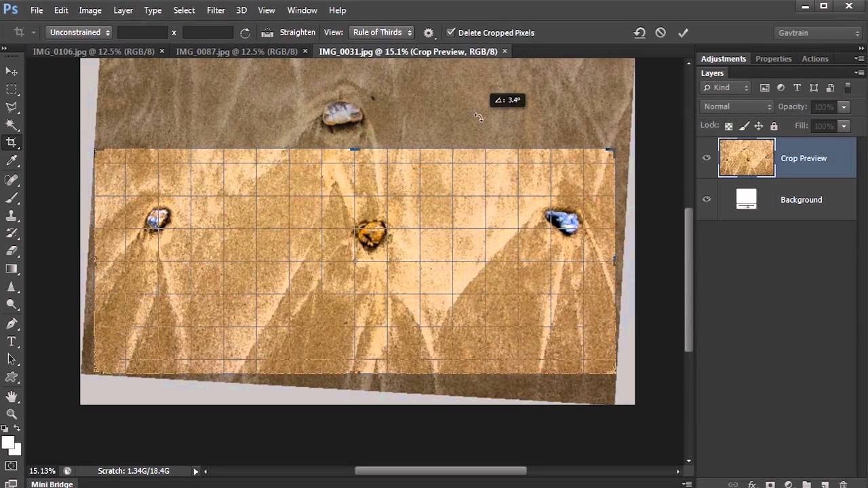Viewport: 868px width, 488px height.
Task: Open crop settings gear menu
Action: (429, 33)
